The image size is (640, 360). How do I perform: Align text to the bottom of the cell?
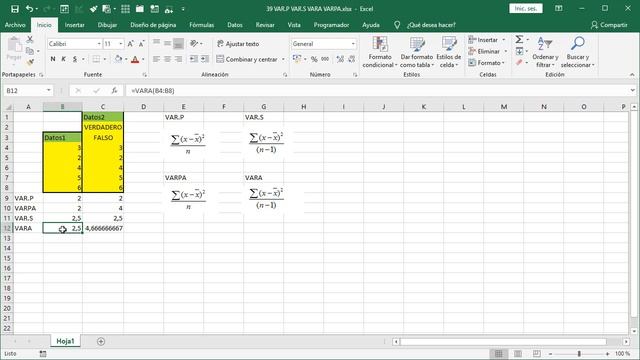178,43
